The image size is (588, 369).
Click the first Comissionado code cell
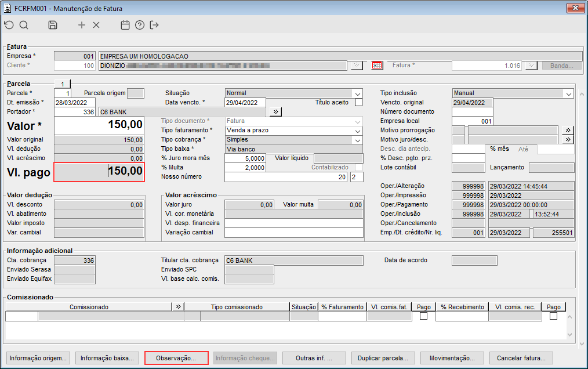coord(22,316)
